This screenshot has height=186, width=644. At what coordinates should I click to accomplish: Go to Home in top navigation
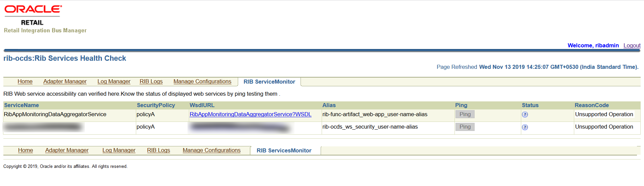[x=25, y=82]
